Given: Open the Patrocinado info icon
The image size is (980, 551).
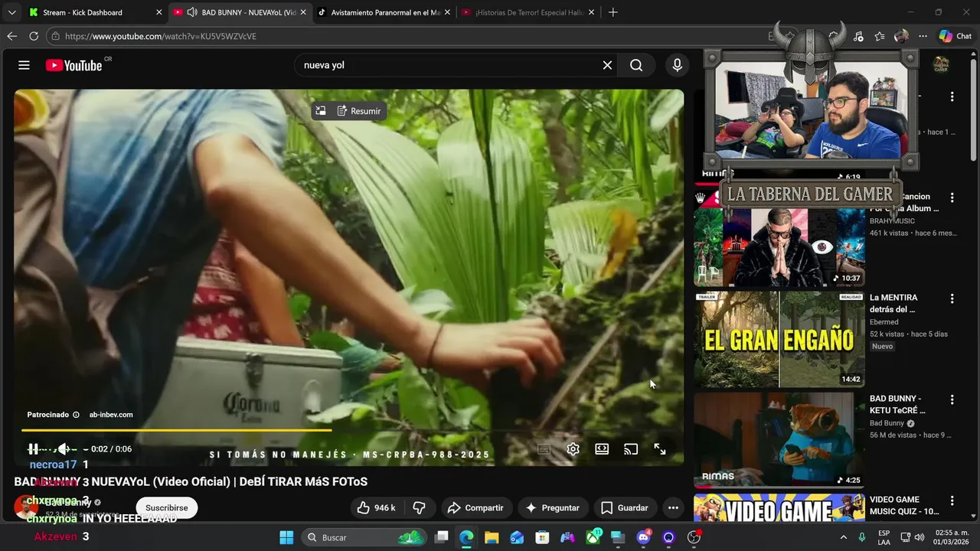Looking at the screenshot, I should coord(76,415).
